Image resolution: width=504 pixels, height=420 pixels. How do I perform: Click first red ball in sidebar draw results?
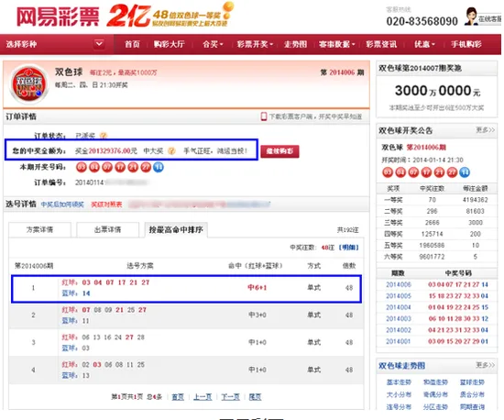pyautogui.click(x=388, y=172)
